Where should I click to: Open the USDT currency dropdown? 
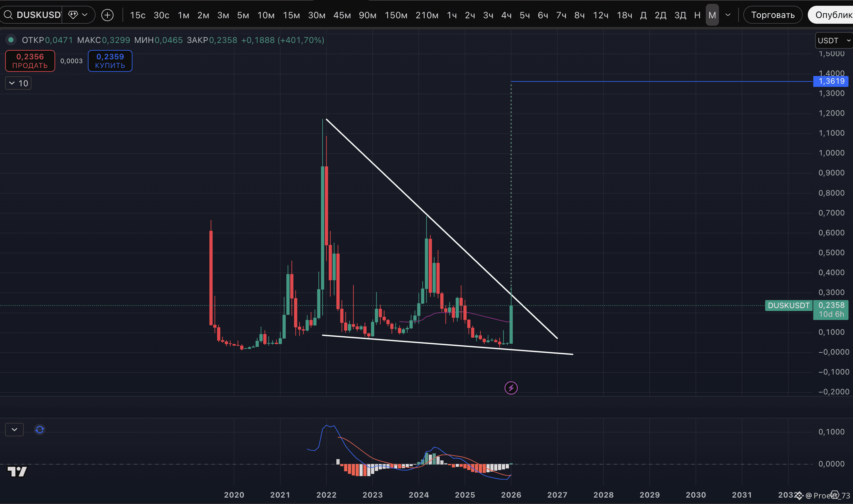point(833,41)
